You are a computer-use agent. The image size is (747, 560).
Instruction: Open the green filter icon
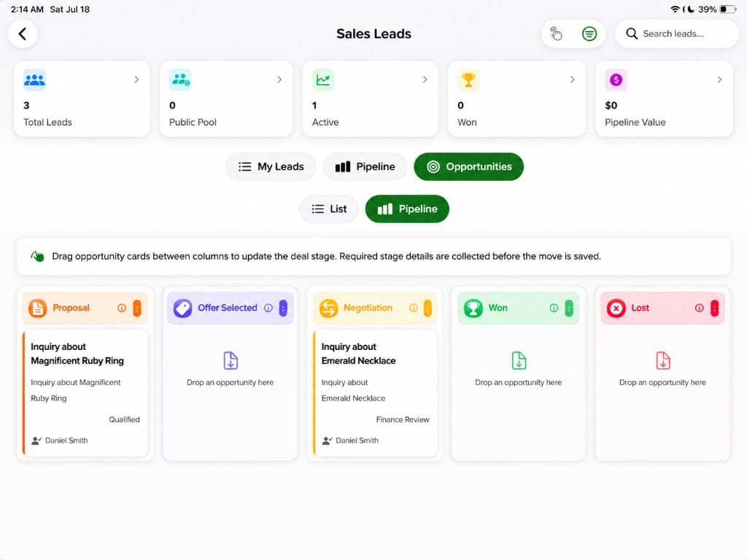(589, 34)
